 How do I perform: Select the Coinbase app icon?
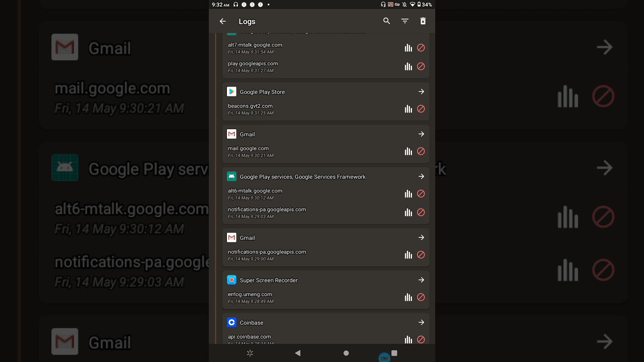[x=231, y=322]
